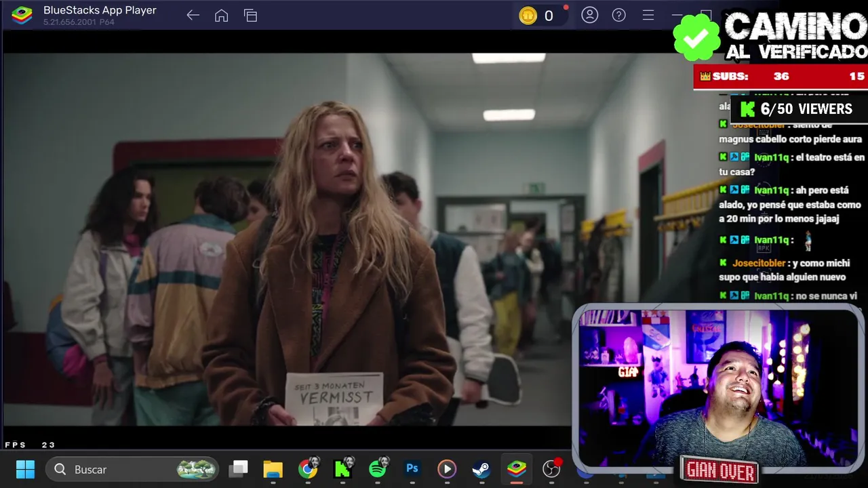868x488 pixels.
Task: Switch to the green Kick app on taskbar
Action: (x=342, y=469)
